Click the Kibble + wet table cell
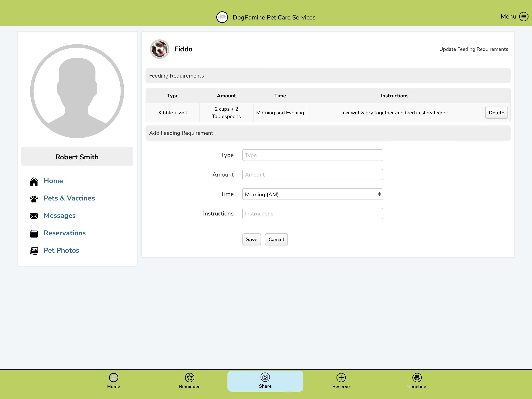 (173, 113)
